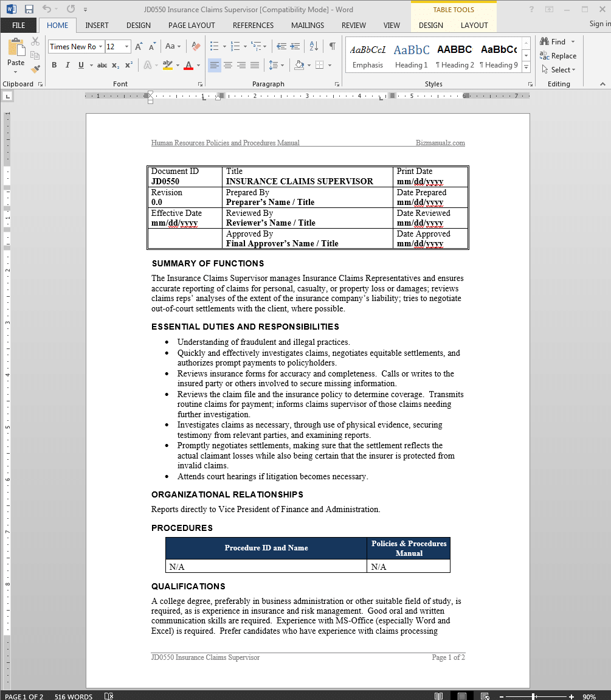Click the Redo icon
The image size is (611, 700).
pyautogui.click(x=71, y=9)
